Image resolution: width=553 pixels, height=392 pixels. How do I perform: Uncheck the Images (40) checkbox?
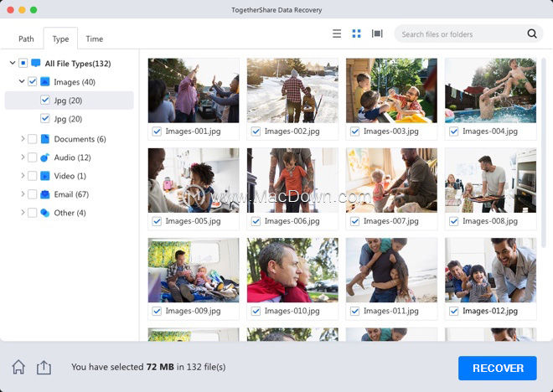(32, 82)
